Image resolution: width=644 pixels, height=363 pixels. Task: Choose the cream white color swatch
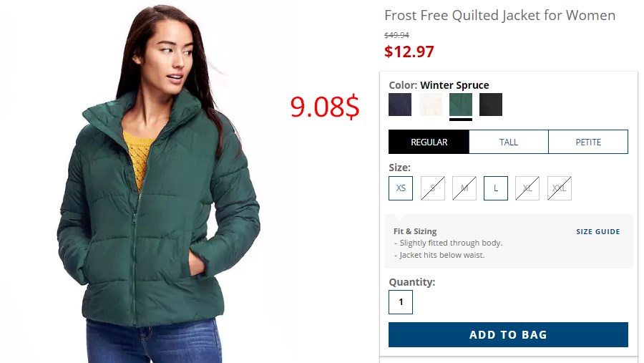[431, 105]
